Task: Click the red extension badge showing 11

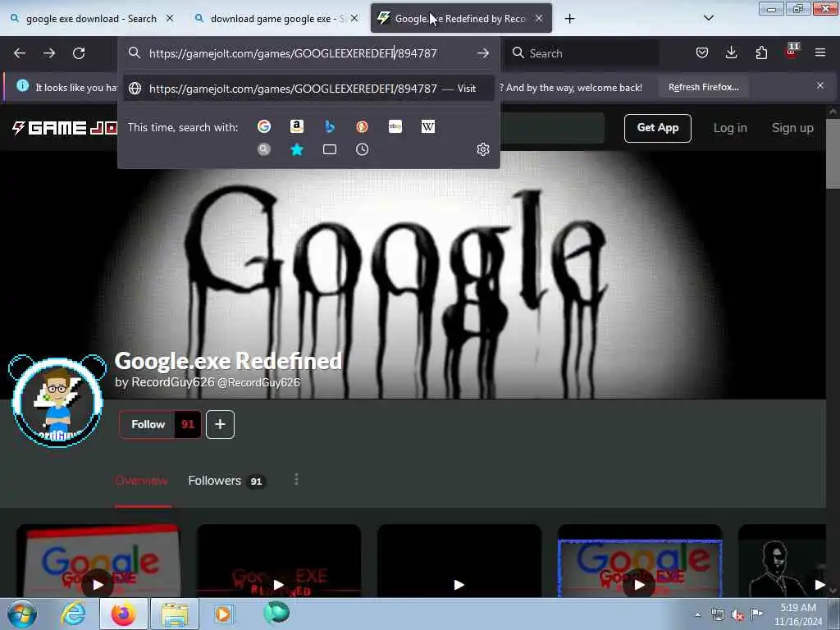Action: 792,50
